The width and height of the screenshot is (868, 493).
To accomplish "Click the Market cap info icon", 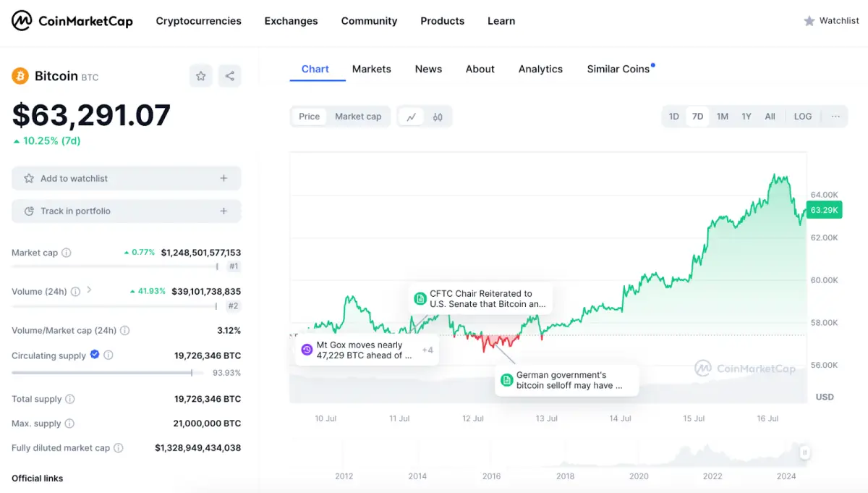I will [x=67, y=253].
